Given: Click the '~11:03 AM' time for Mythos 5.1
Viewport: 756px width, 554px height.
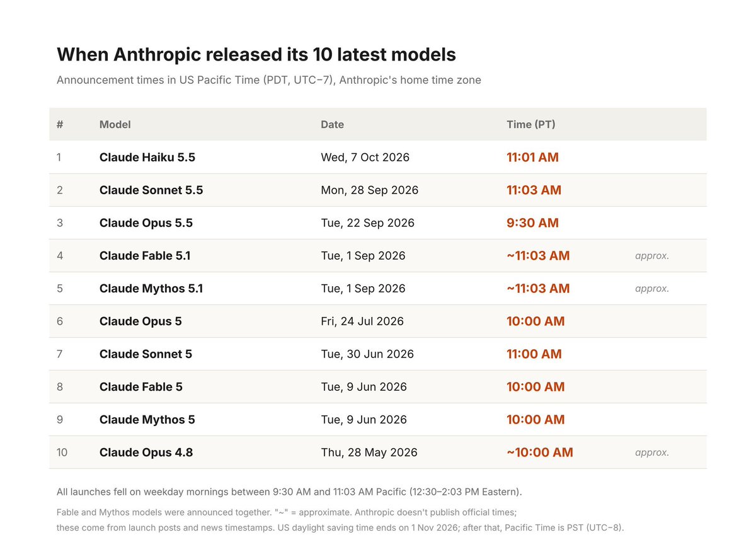Looking at the screenshot, I should (x=538, y=288).
